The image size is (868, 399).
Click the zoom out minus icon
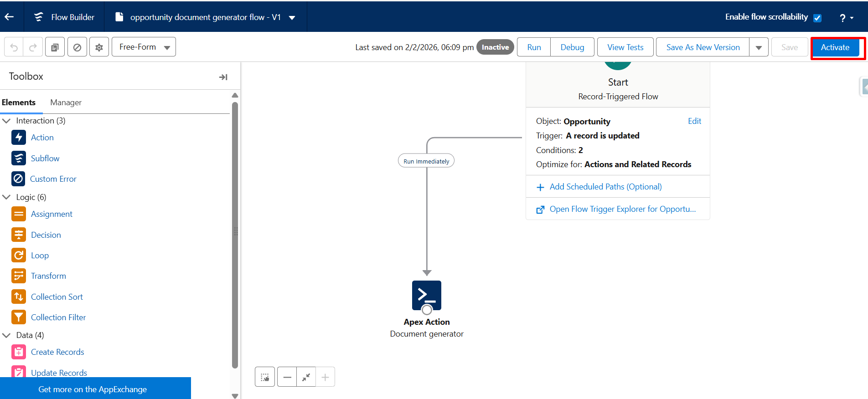pos(287,377)
